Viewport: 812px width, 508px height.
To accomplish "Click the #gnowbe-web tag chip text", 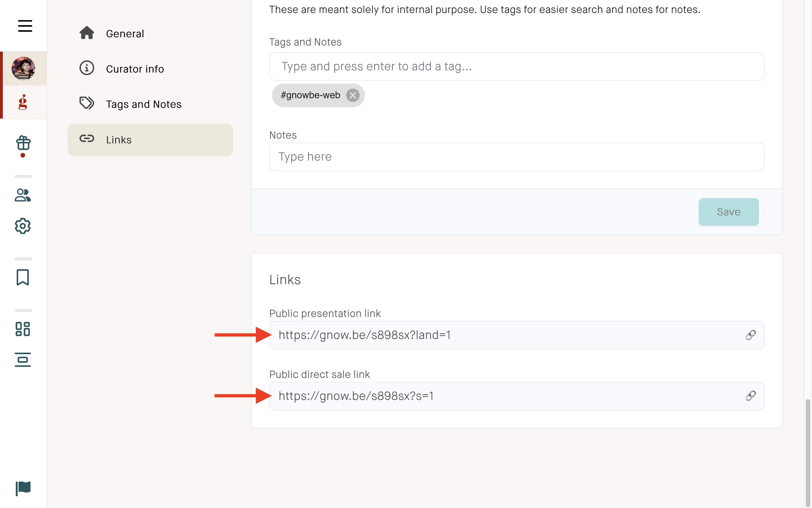I will 310,95.
